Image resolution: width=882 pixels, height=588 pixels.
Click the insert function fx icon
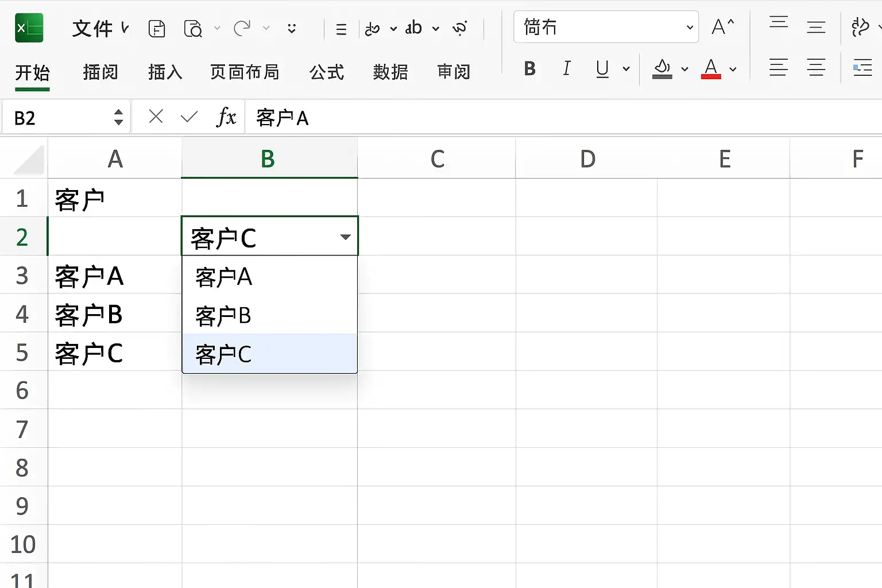226,117
